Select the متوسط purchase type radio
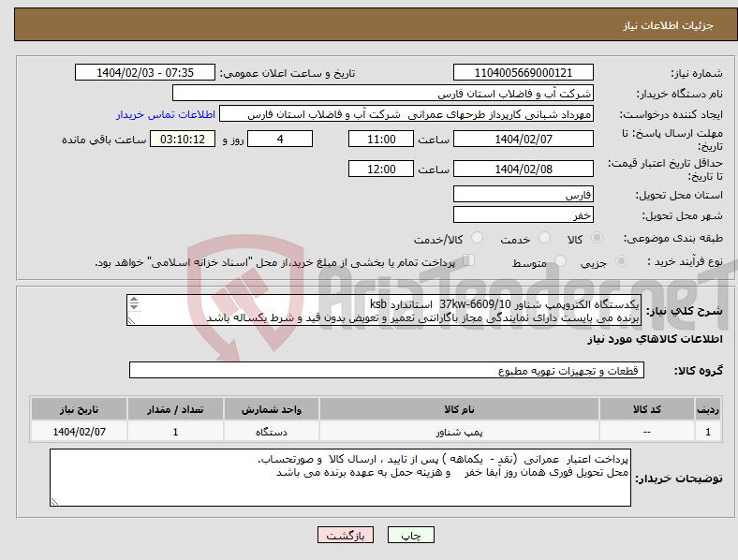Viewport: 738px width, 560px height. pos(560,260)
